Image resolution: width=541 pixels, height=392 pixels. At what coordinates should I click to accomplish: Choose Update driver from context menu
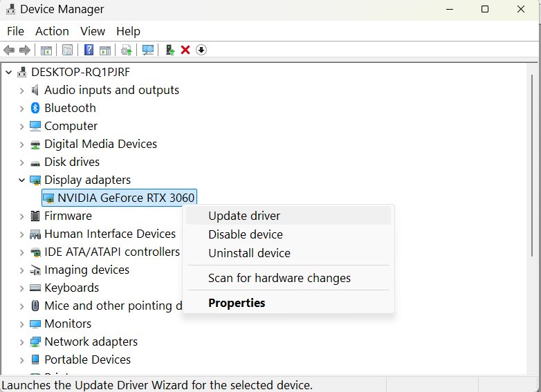pos(244,216)
